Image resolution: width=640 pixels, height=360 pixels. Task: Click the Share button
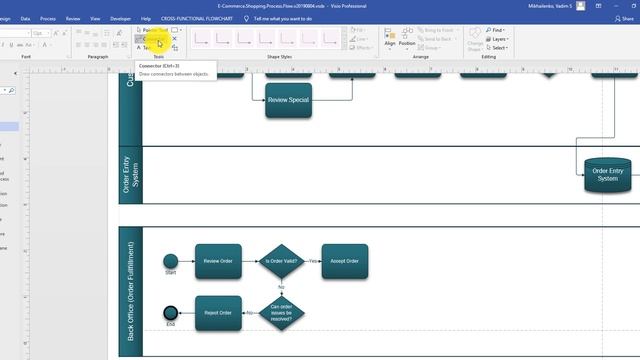[624, 19]
